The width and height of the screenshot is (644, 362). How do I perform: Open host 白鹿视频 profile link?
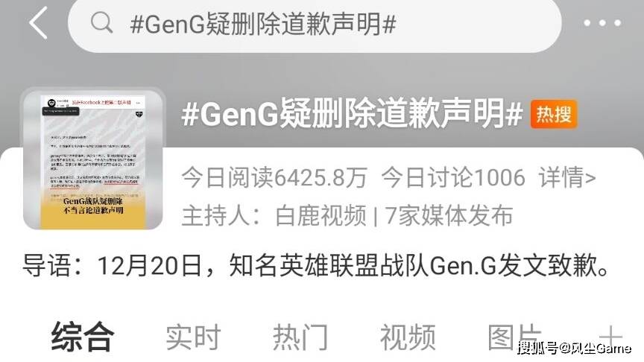click(321, 215)
